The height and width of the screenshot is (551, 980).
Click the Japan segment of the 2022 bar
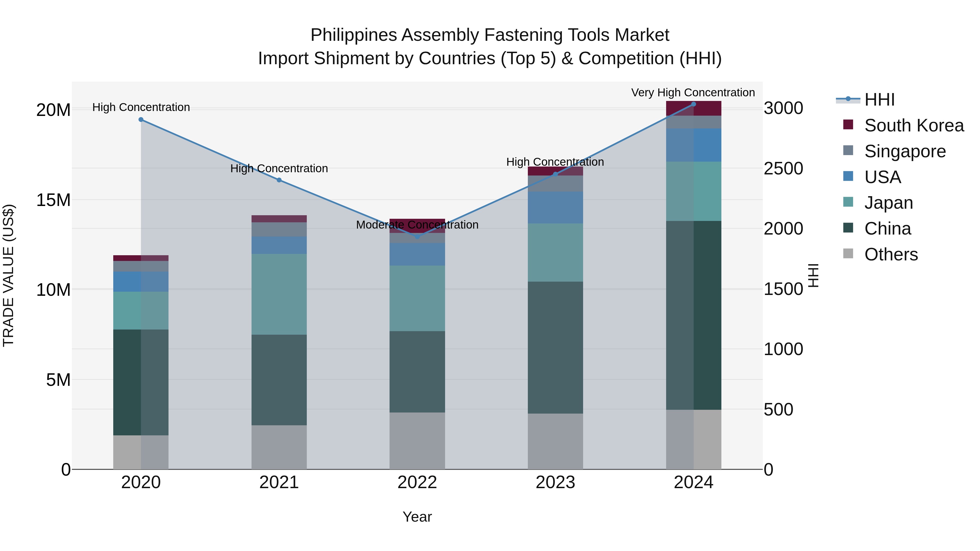[x=417, y=298]
